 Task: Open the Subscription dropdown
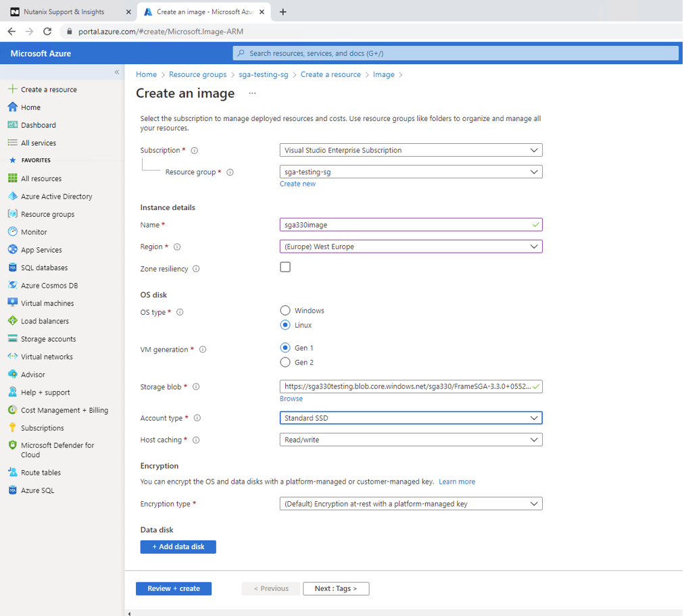pos(410,149)
